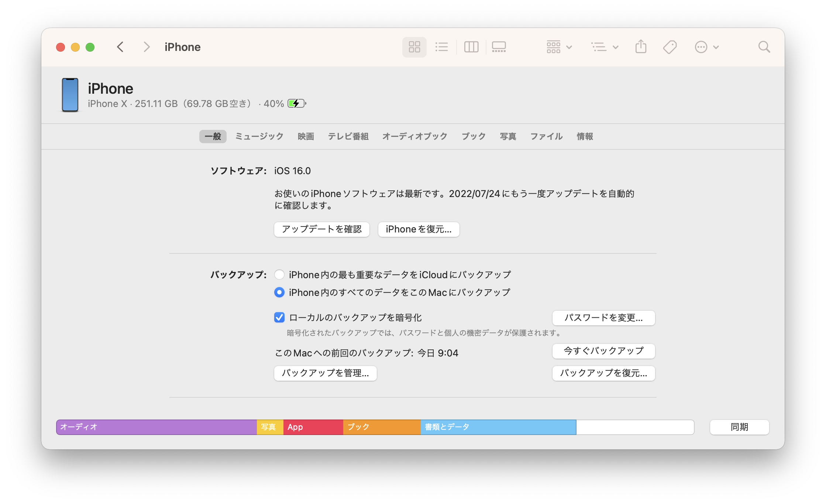Switch to gallery view
This screenshot has width=826, height=504.
point(499,47)
